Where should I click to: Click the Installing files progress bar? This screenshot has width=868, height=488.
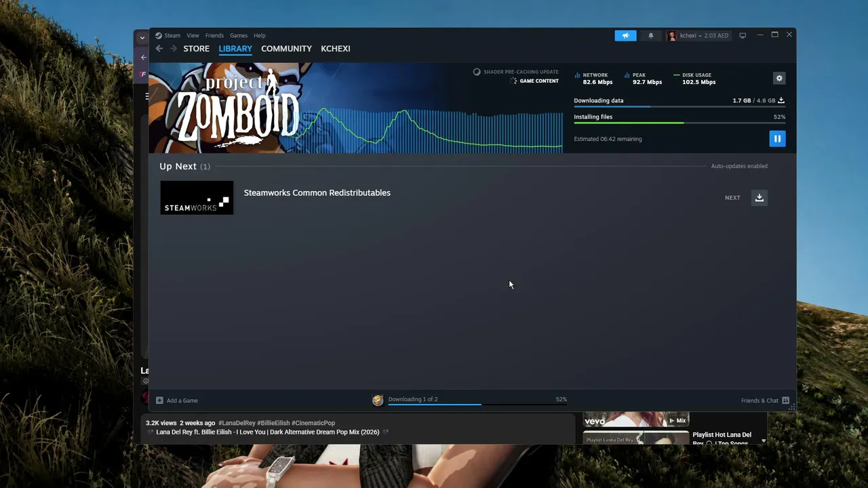coord(679,123)
